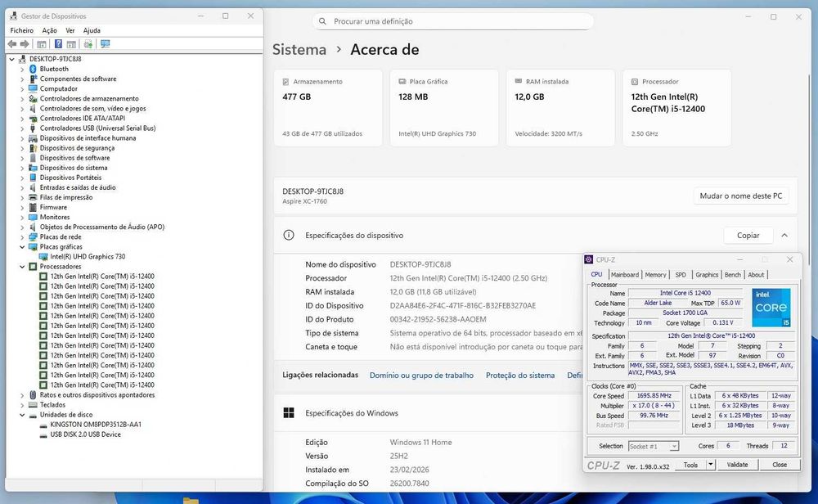Click the Windows logo beside Especificações do Windows
This screenshot has height=504, width=818.
[289, 412]
